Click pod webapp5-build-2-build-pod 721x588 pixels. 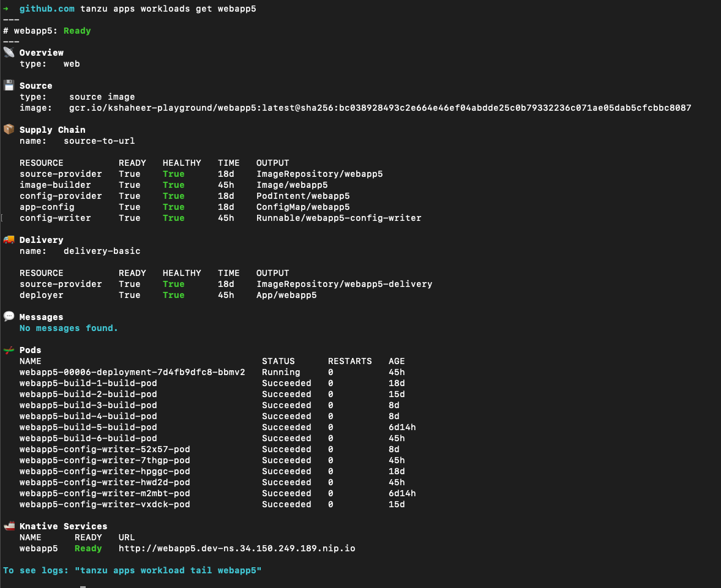click(88, 395)
